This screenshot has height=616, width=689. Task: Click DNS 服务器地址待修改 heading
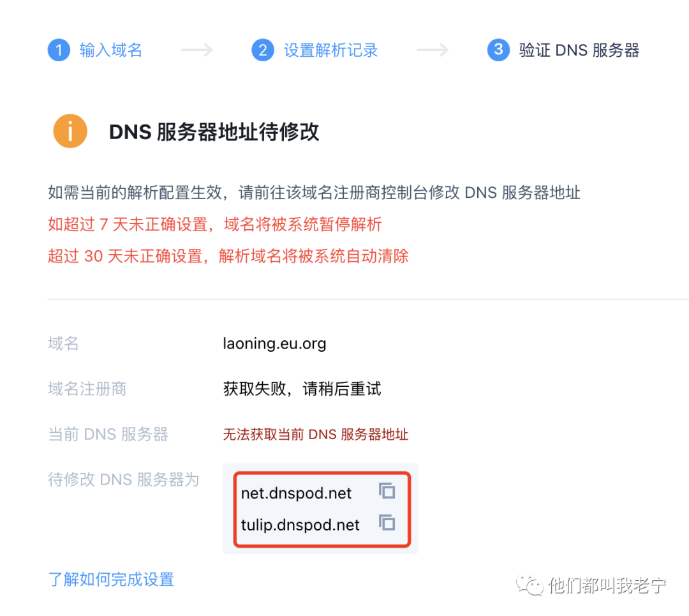(x=214, y=131)
